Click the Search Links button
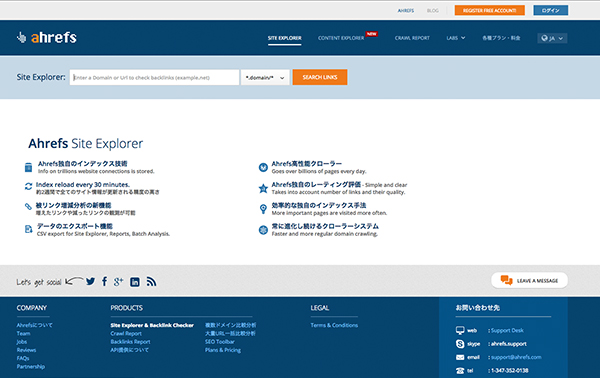600x378 pixels. (320, 77)
